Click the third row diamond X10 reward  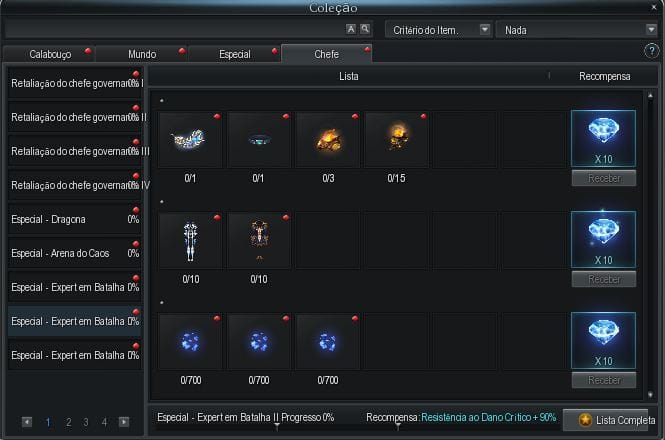(603, 340)
